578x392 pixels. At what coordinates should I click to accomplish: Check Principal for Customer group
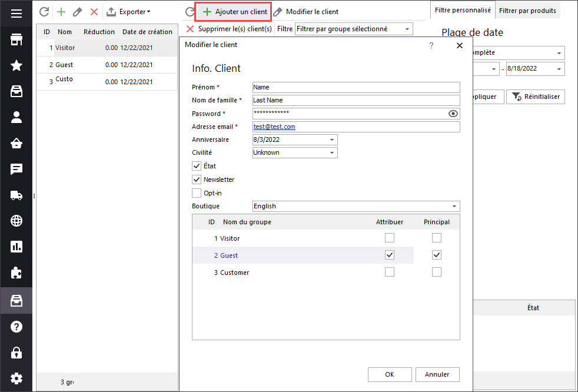point(437,272)
